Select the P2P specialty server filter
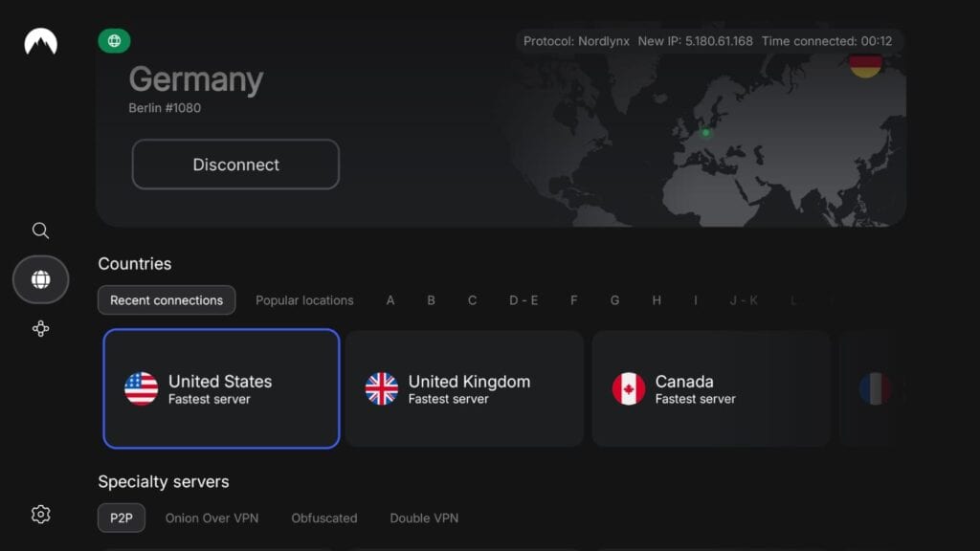This screenshot has width=980, height=551. click(x=122, y=518)
